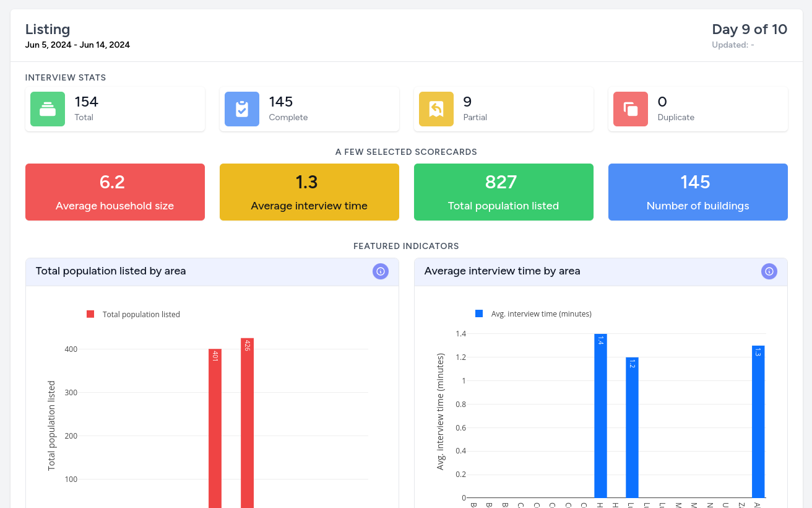812x508 pixels.
Task: Click the Featured Indicators section header
Action: 405,246
